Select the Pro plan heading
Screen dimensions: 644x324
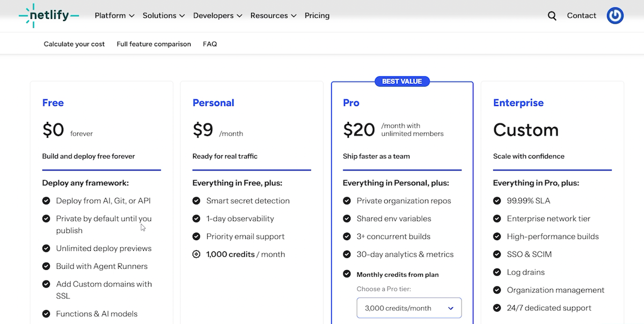(351, 103)
